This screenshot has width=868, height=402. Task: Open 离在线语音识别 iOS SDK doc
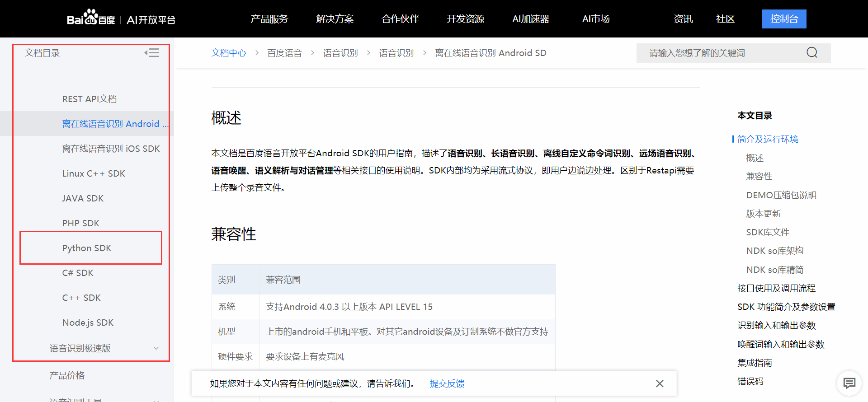(111, 149)
